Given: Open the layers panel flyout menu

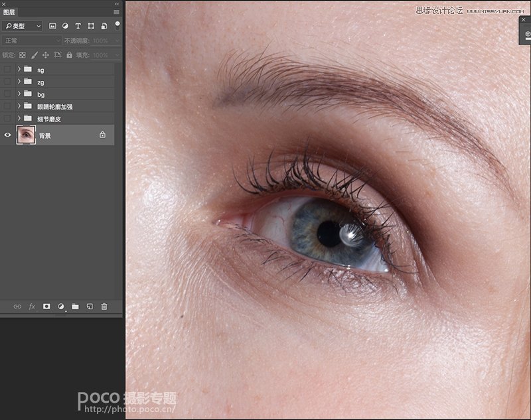Looking at the screenshot, I should coord(117,12).
